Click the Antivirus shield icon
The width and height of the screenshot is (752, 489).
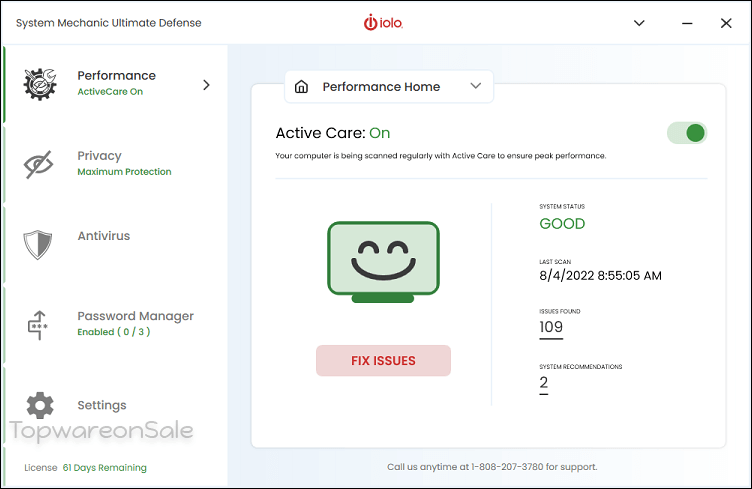point(38,244)
